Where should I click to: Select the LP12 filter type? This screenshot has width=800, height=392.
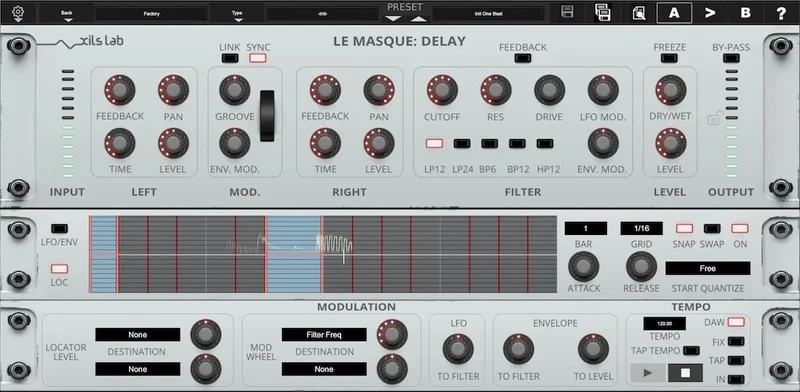tap(434, 143)
